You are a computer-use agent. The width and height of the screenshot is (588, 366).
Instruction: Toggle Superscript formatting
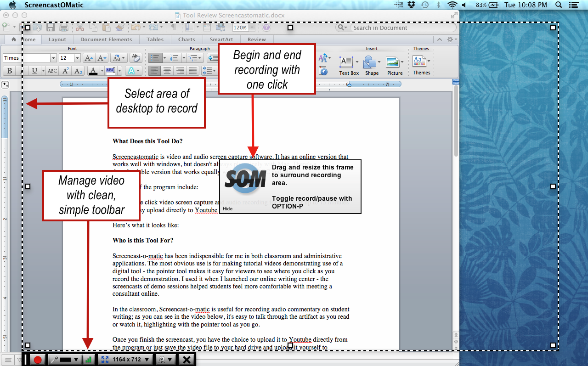pyautogui.click(x=66, y=71)
